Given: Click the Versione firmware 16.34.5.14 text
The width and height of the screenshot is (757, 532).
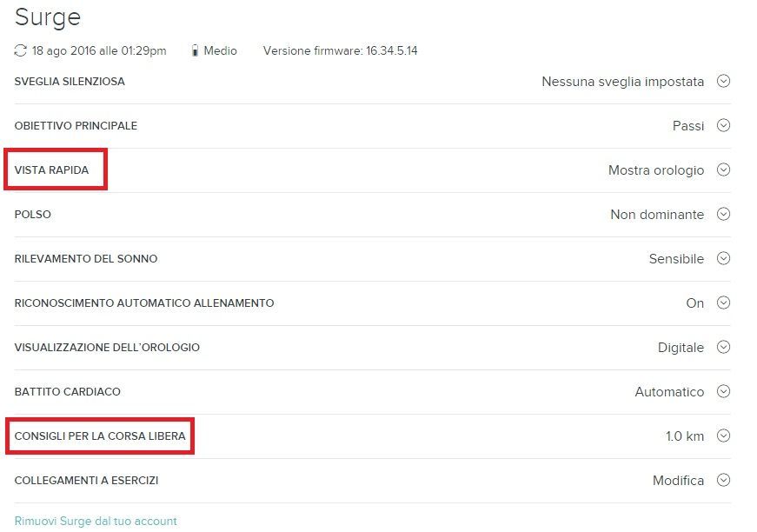Looking at the screenshot, I should [341, 50].
